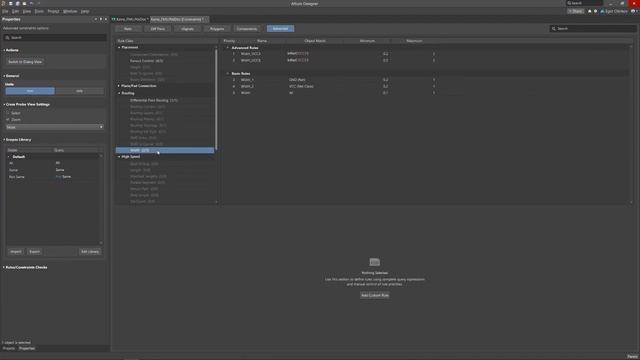The height and width of the screenshot is (360, 640).
Task: Collapse the High Speed rule class
Action: point(119,157)
